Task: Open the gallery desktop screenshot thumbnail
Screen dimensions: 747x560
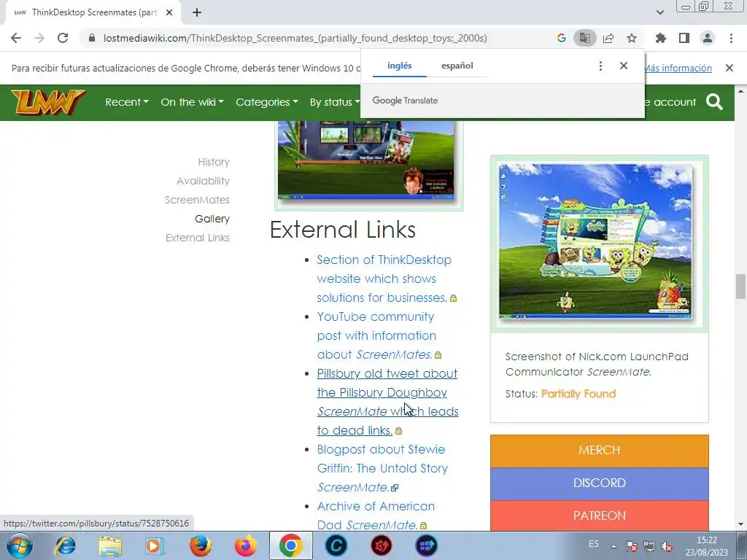Action: pos(366,160)
